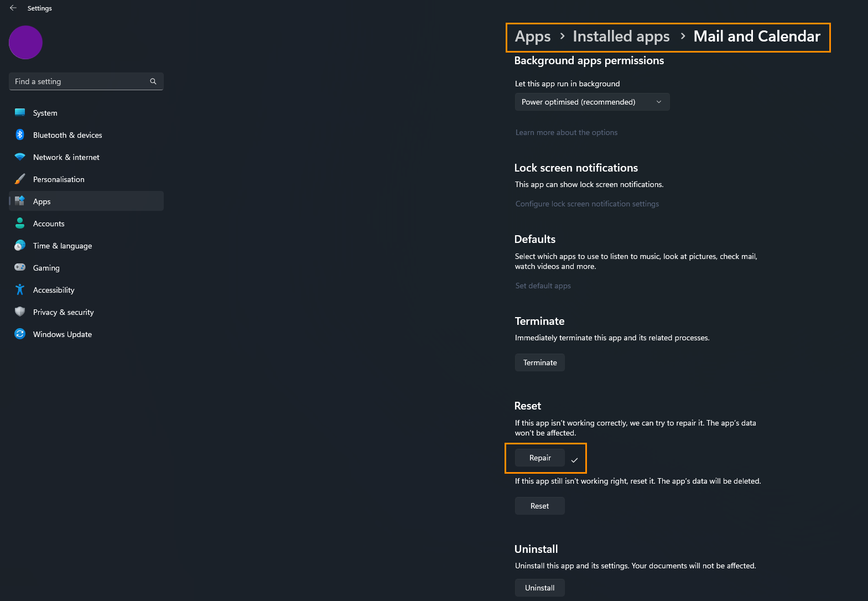
Task: Open Time & language section
Action: (86, 246)
